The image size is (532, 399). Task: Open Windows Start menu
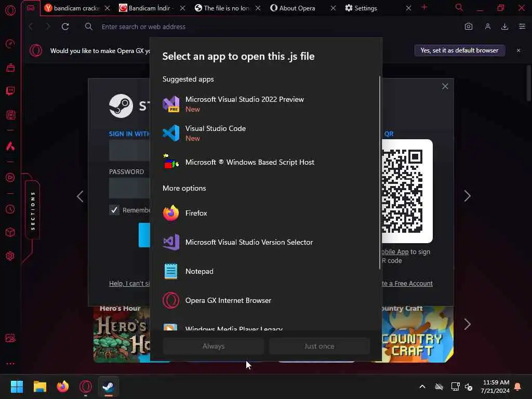tap(17, 387)
